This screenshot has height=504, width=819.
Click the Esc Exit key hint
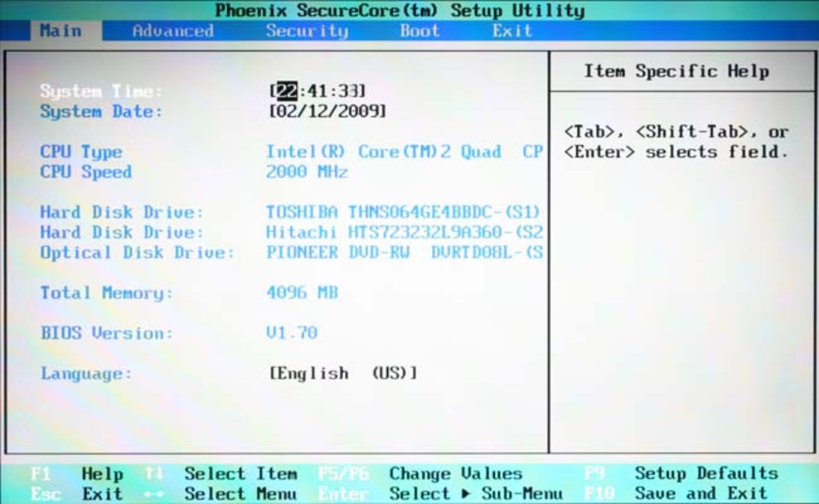tap(77, 493)
